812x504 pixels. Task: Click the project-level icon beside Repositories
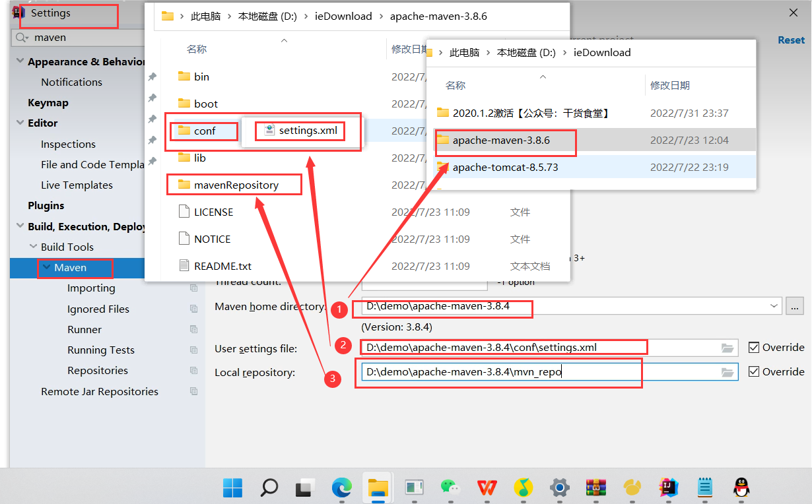193,370
